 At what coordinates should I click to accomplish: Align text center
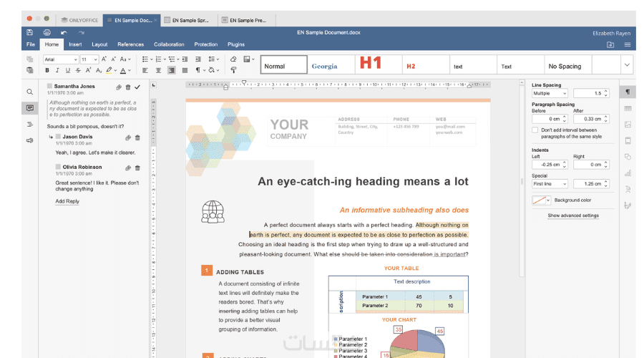tap(158, 70)
